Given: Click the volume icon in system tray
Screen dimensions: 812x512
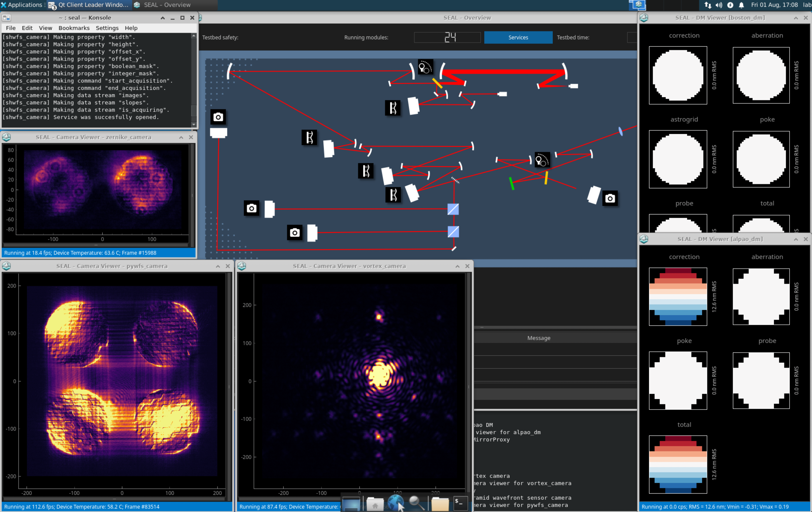Looking at the screenshot, I should point(719,5).
